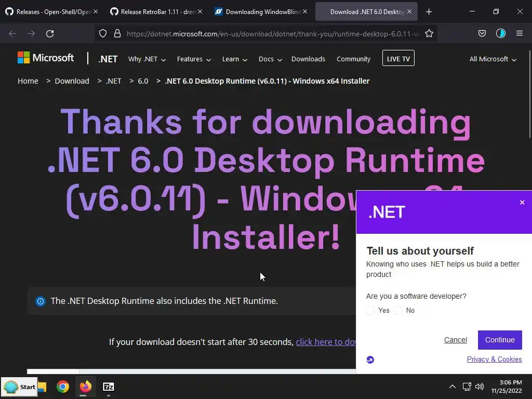Expand the Learn menu
Screen dimensions: 532x399
pos(235,59)
